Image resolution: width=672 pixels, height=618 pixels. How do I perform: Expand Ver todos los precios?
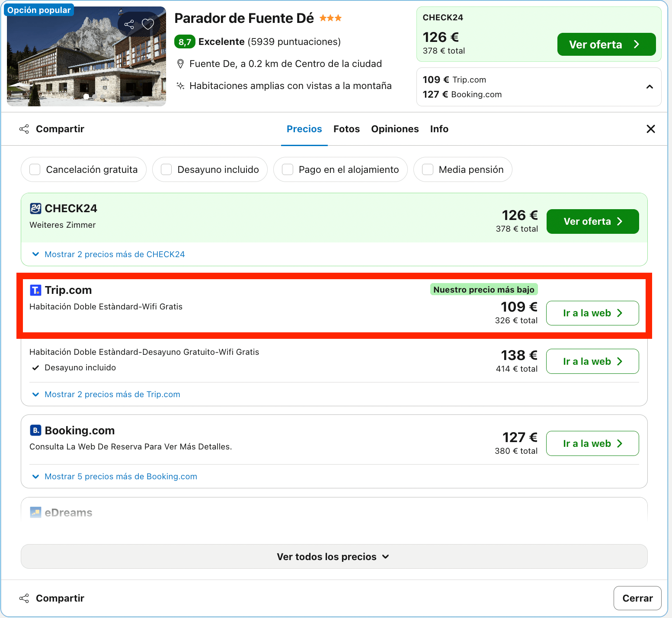334,557
